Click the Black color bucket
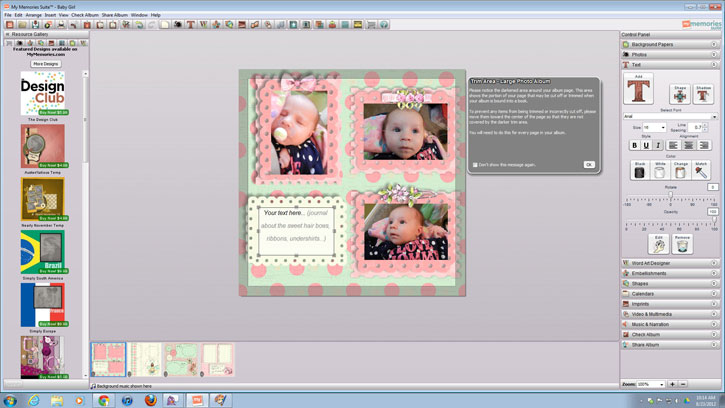This screenshot has width=725, height=408. point(639,170)
